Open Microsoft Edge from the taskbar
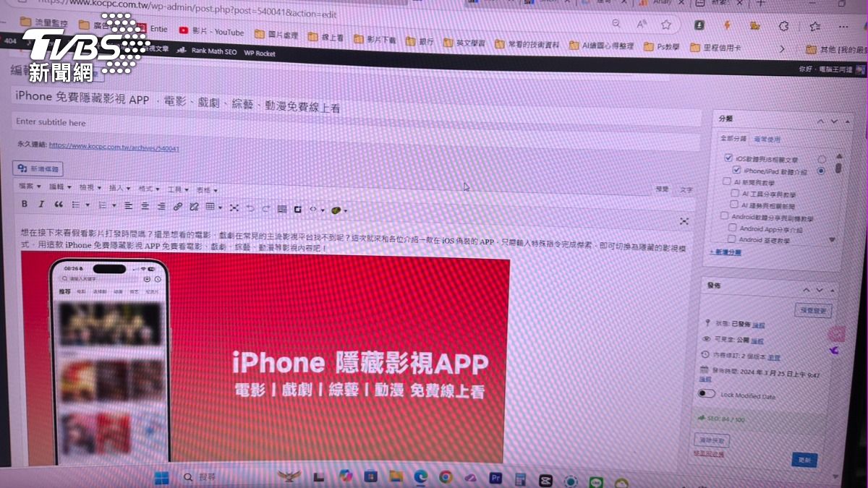The width and height of the screenshot is (868, 488). pos(420,477)
